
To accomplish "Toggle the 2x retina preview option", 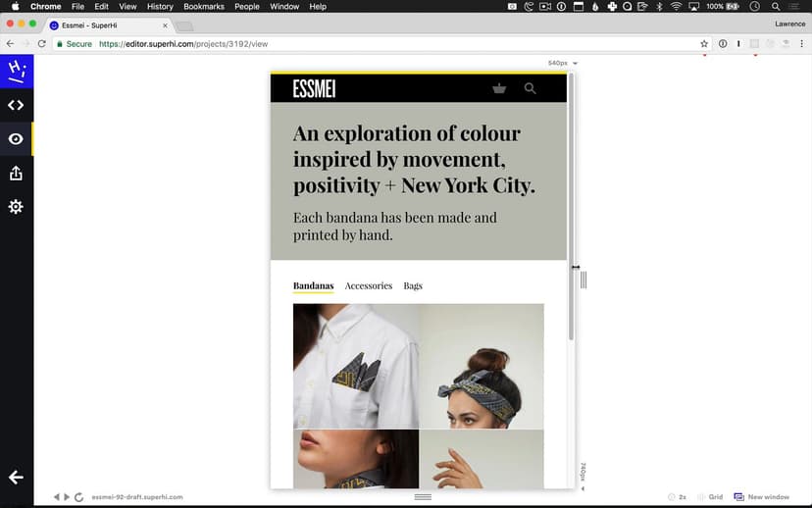I will 677,497.
